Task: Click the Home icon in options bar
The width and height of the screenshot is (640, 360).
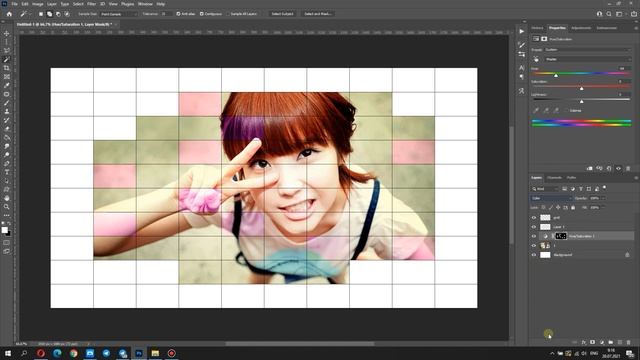Action: [9, 14]
